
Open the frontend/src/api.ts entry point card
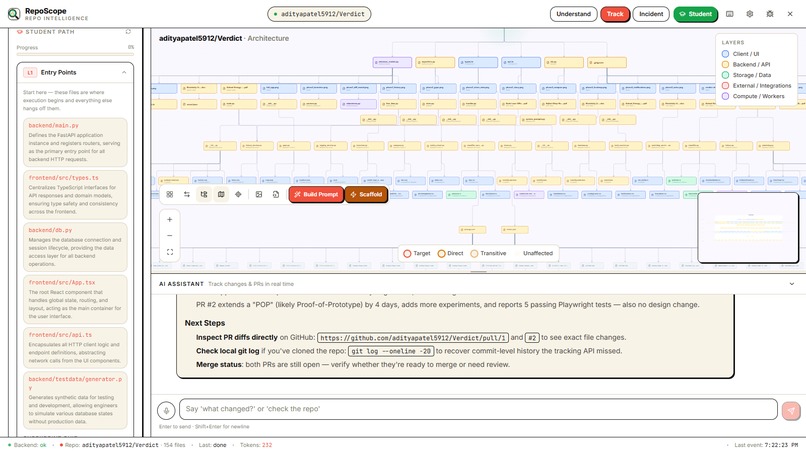(x=75, y=348)
